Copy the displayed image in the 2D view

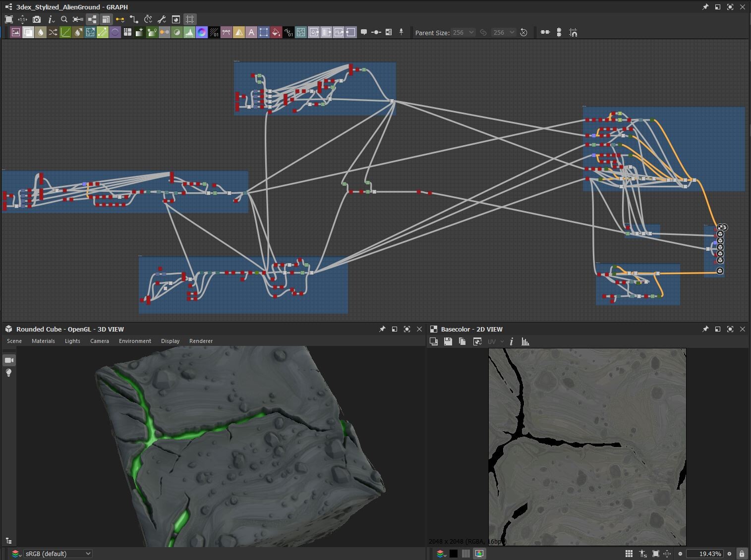[x=463, y=341]
